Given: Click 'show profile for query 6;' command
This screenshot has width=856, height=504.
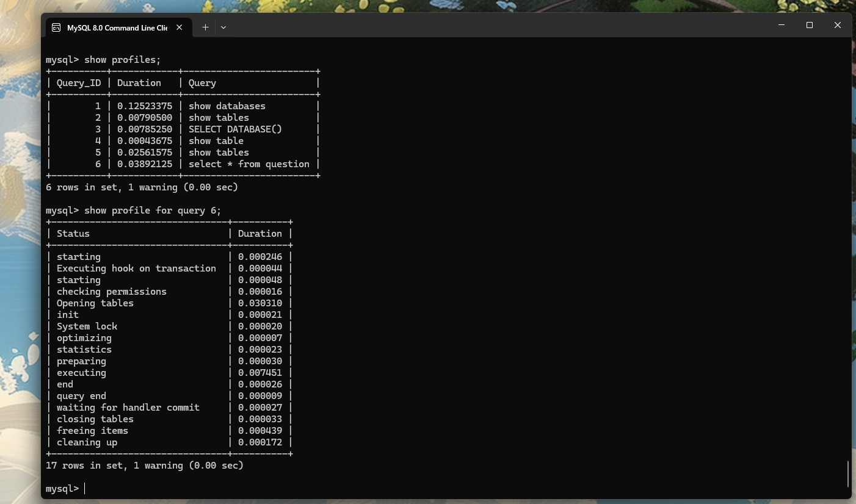Looking at the screenshot, I should (153, 211).
